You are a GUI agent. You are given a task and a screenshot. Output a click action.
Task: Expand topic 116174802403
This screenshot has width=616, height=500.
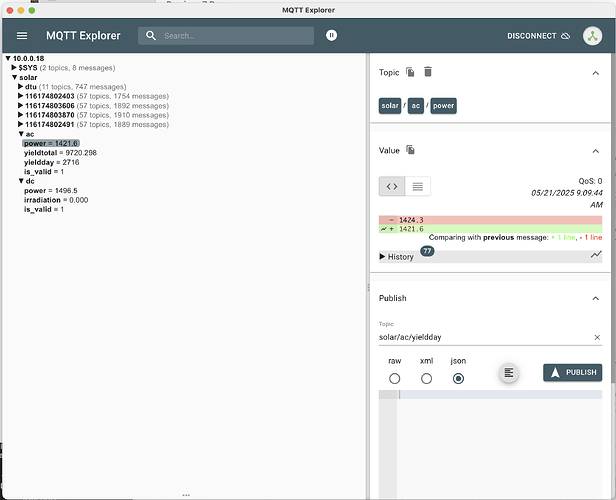20,96
